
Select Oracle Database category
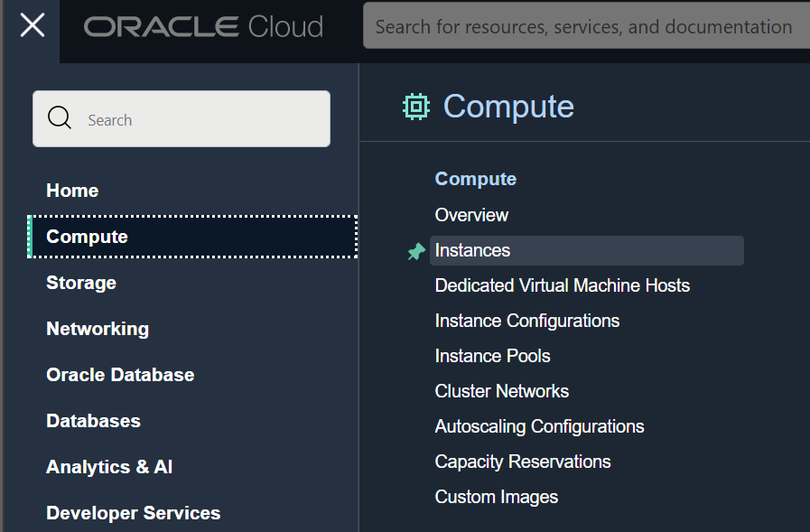120,375
